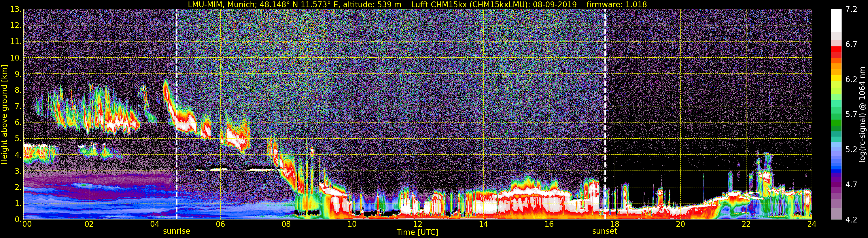The image size is (868, 238).
Task: Click the 10 time axis tick label
Action: point(352,224)
